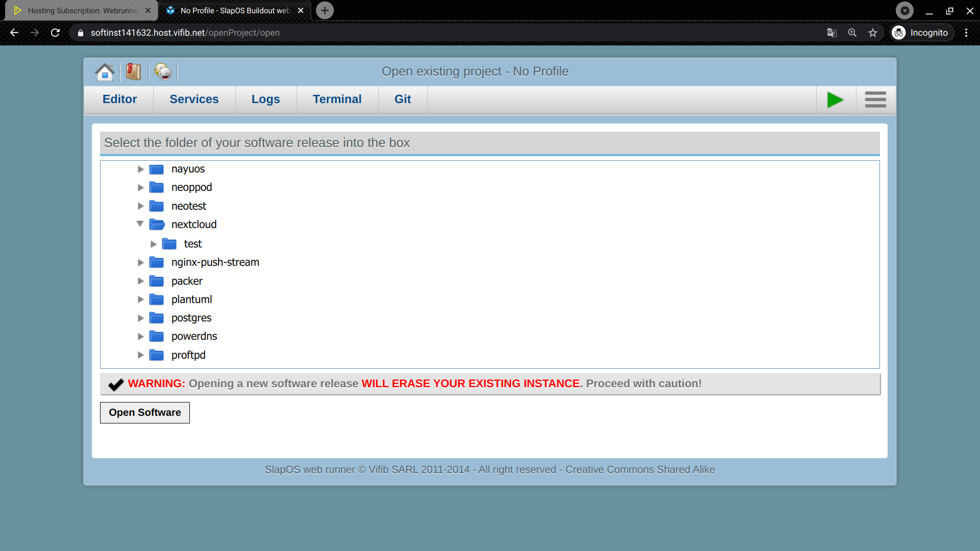980x551 pixels.
Task: Click the book/project icon in the header
Action: pyautogui.click(x=134, y=72)
